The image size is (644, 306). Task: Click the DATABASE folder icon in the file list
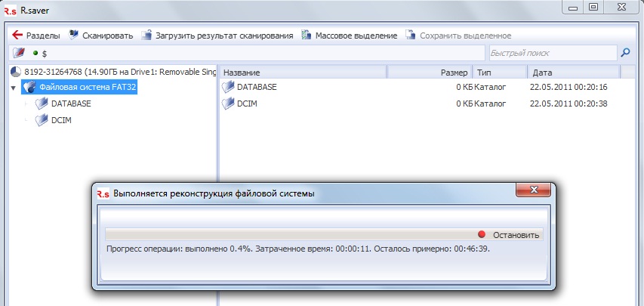tap(227, 87)
